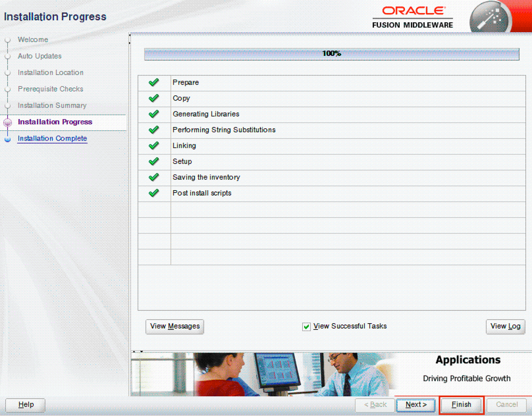Select Installation Progress in the step list
This screenshot has width=532, height=416.
click(55, 122)
